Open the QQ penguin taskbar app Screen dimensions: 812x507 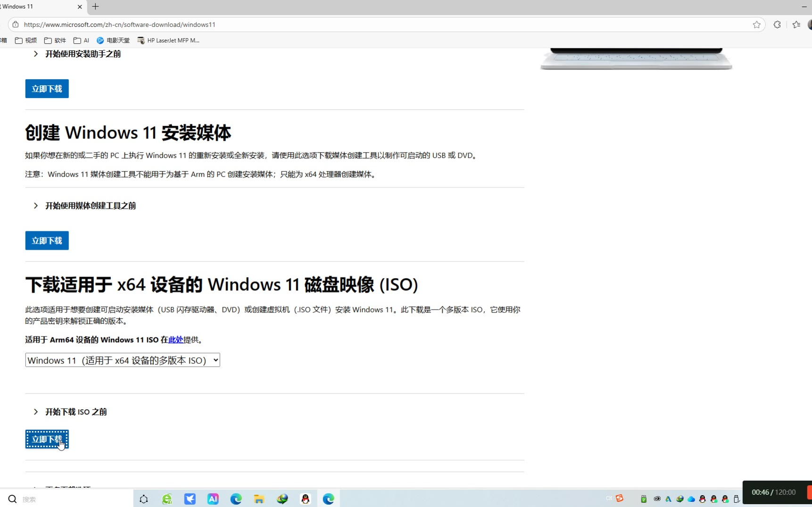[306, 499]
